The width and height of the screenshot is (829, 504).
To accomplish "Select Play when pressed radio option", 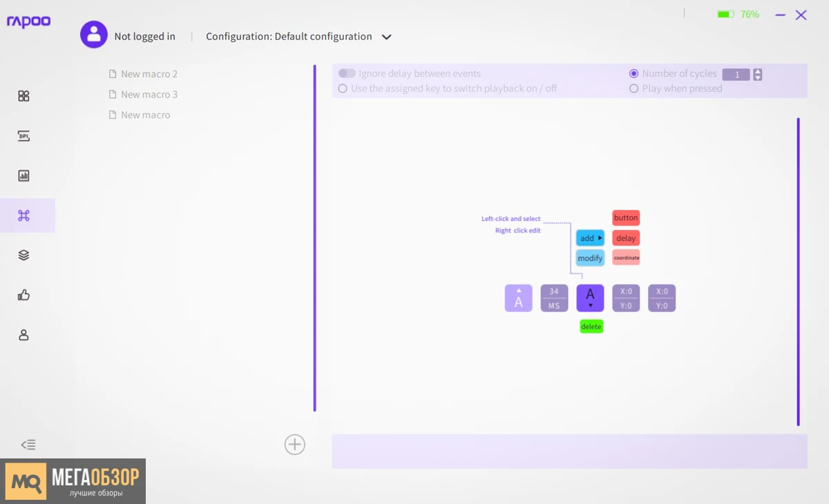I will point(634,89).
